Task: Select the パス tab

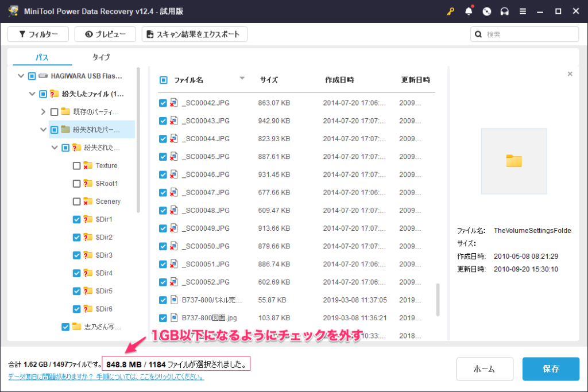Action: pyautogui.click(x=42, y=57)
